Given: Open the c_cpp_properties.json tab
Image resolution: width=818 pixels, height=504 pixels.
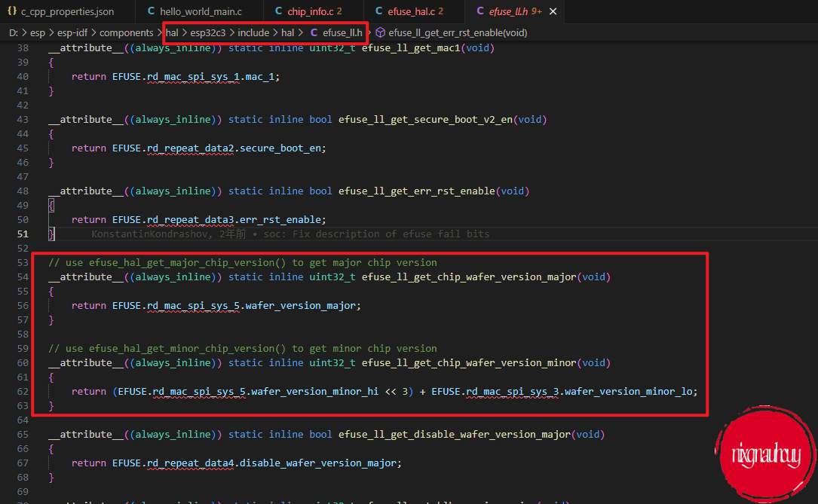Looking at the screenshot, I should coord(68,12).
